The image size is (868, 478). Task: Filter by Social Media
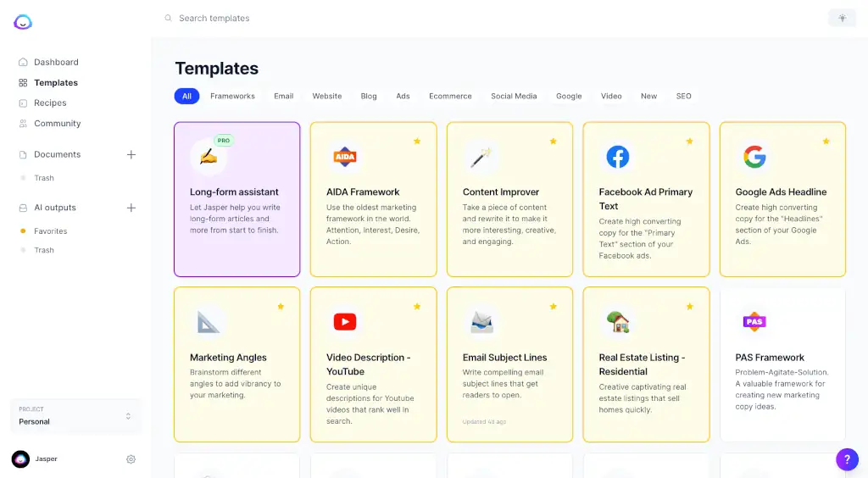point(514,96)
